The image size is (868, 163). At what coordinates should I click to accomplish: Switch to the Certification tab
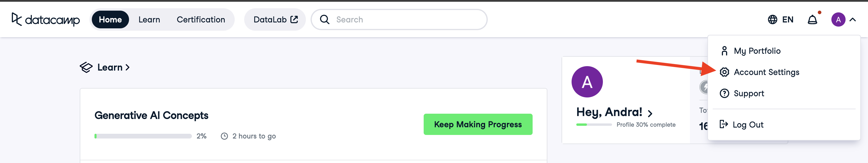point(201,19)
